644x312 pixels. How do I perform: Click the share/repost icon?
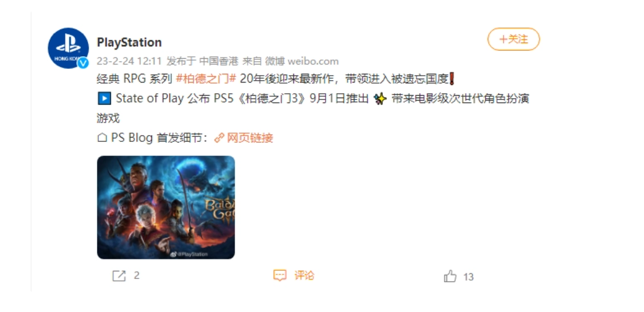119,276
